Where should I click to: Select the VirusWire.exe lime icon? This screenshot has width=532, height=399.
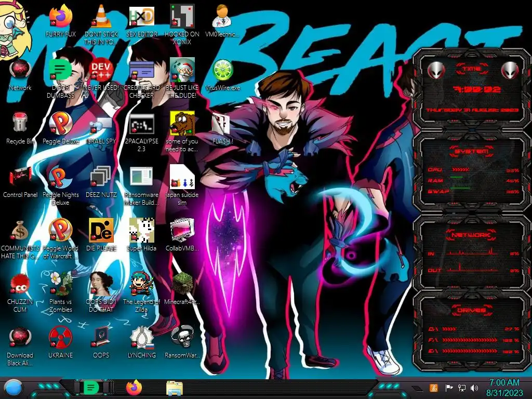(x=222, y=70)
